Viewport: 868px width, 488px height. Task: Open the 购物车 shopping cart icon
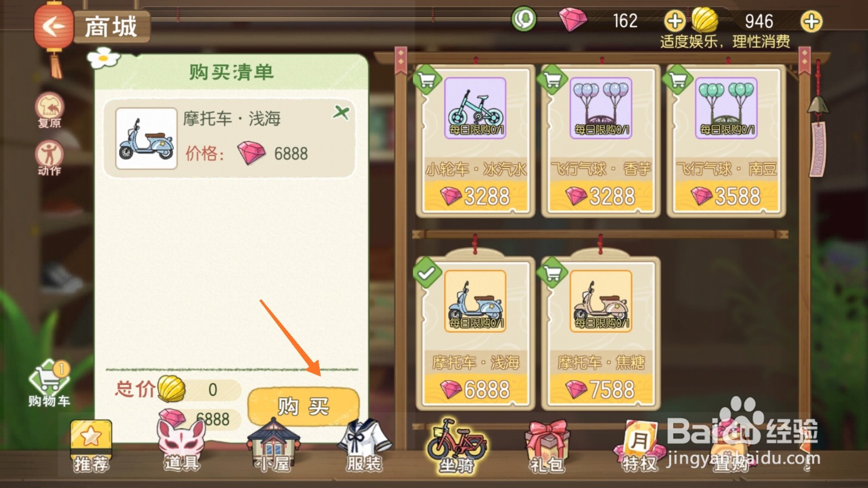[x=49, y=383]
